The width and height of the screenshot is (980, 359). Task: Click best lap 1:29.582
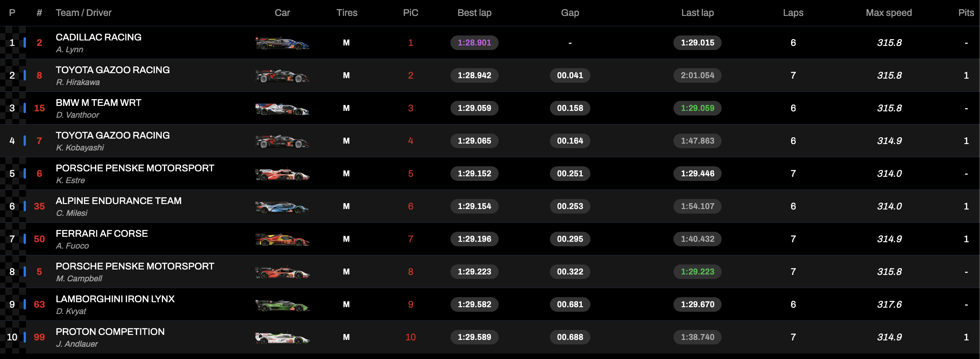point(475,304)
